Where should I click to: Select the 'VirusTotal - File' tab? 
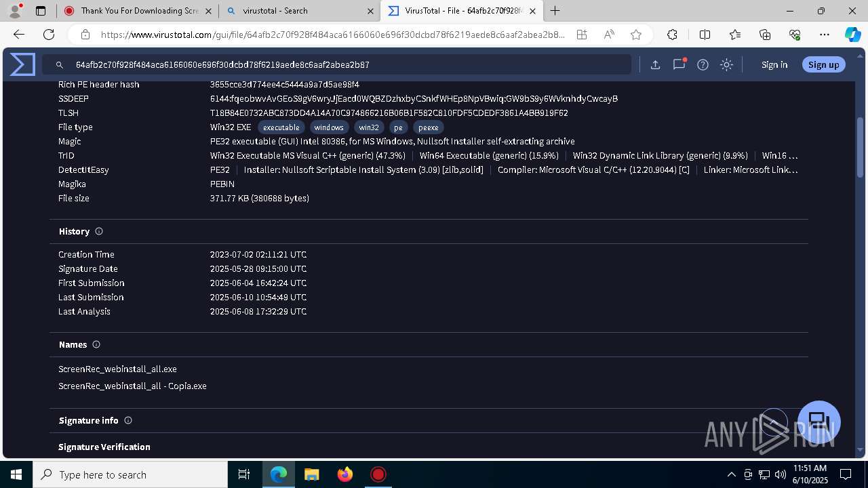point(462,11)
